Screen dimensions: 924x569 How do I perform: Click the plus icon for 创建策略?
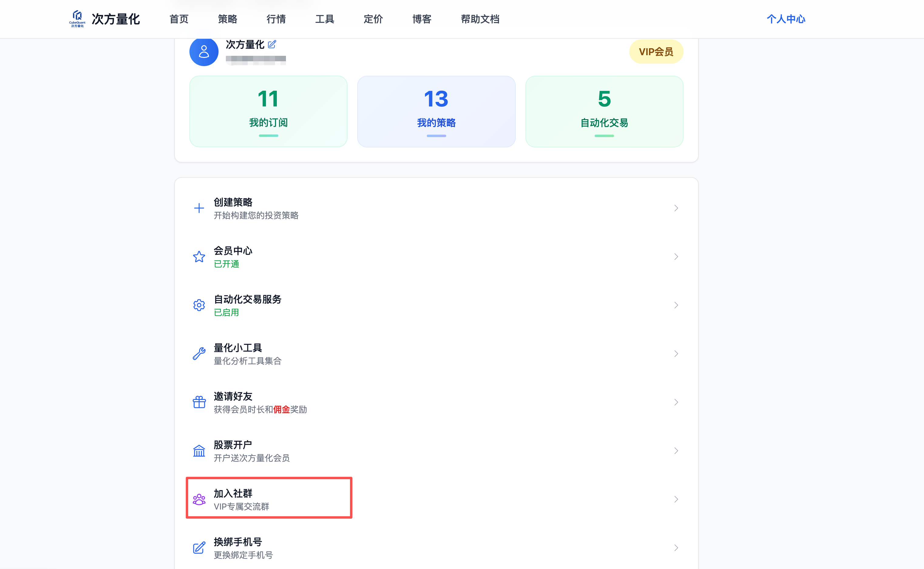[x=199, y=208]
